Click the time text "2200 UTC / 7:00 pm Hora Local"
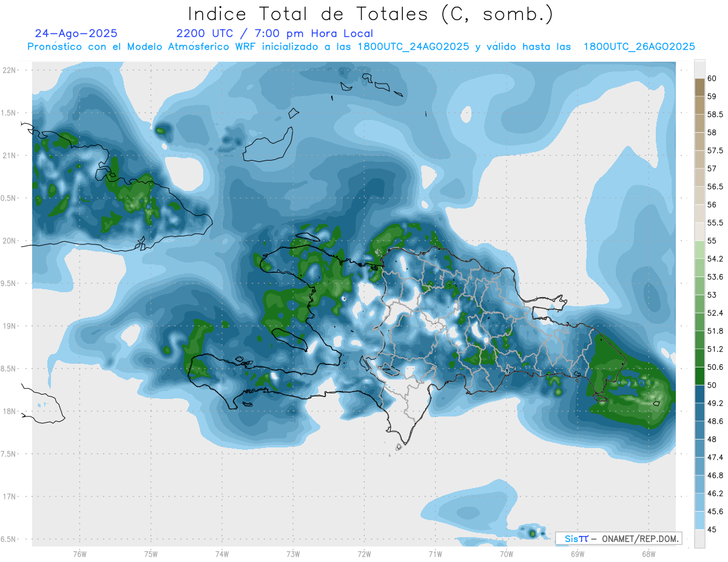 (x=275, y=33)
